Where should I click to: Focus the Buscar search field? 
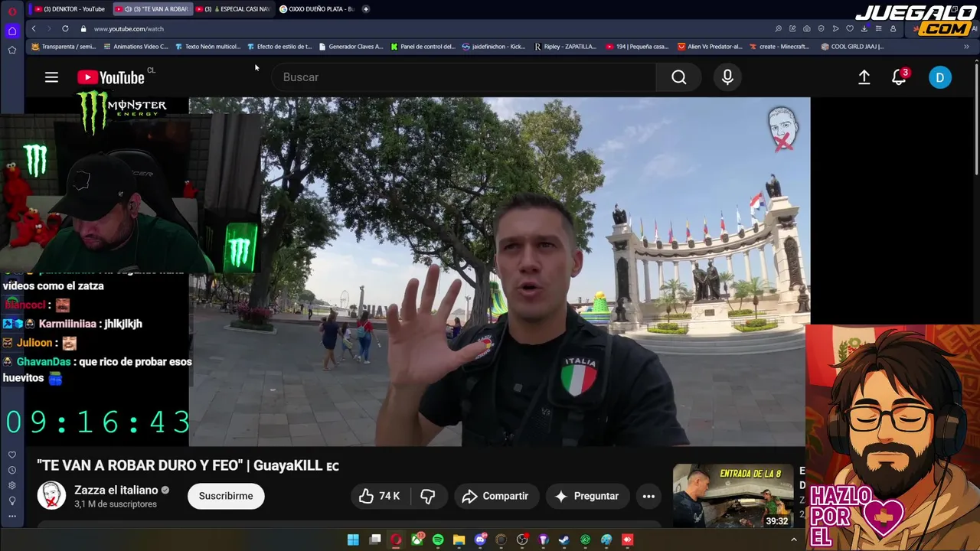(463, 77)
